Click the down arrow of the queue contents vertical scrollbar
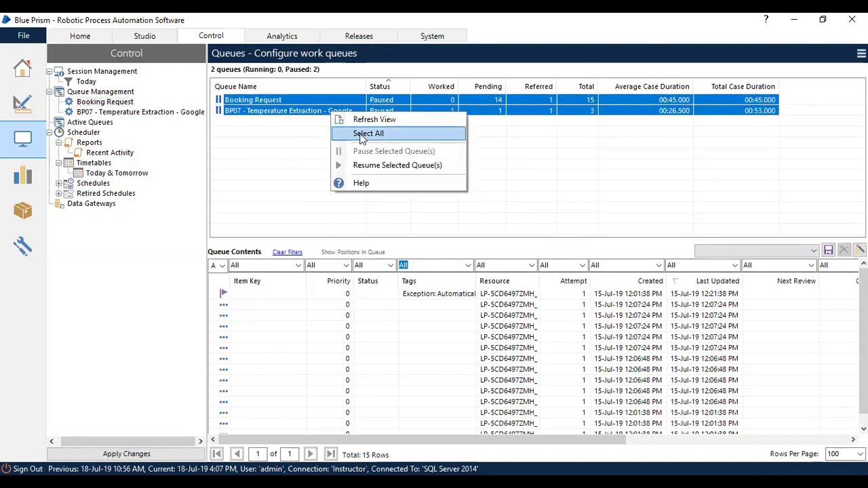Image resolution: width=868 pixels, height=488 pixels. 863,428
